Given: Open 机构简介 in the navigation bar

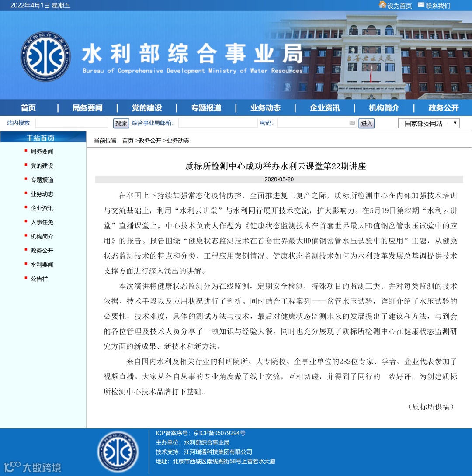Looking at the screenshot, I should pos(384,108).
